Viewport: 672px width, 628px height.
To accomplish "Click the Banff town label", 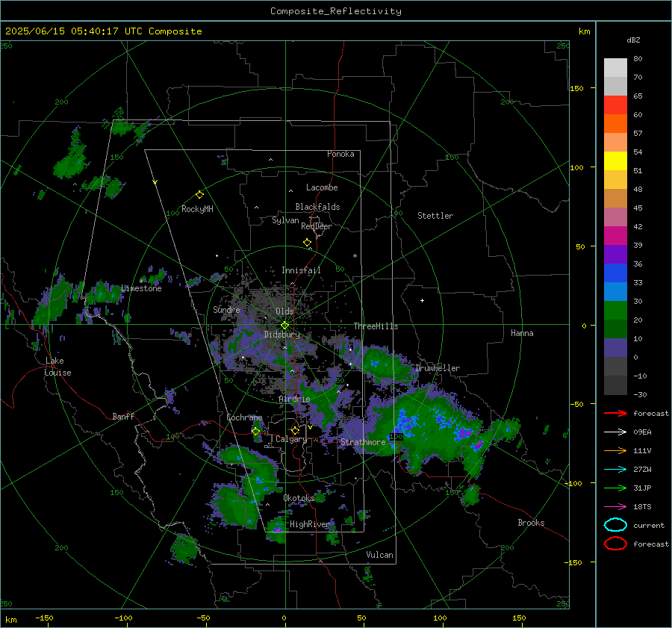I will click(123, 417).
